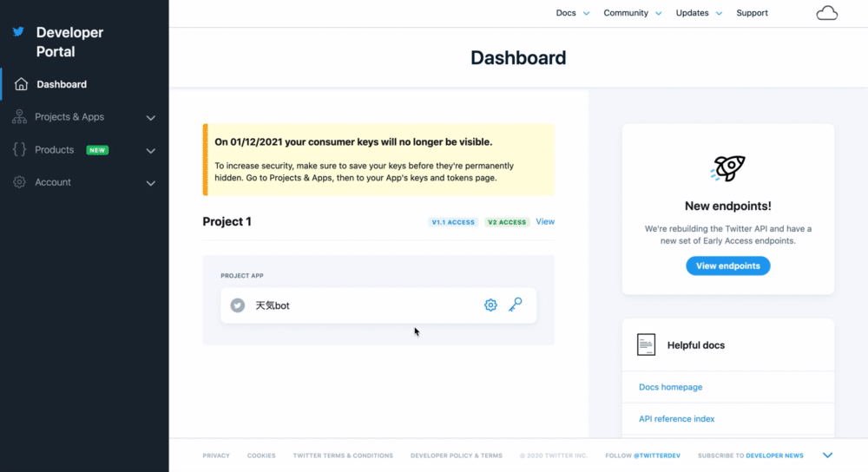Open the Updates dropdown arrow

719,14
